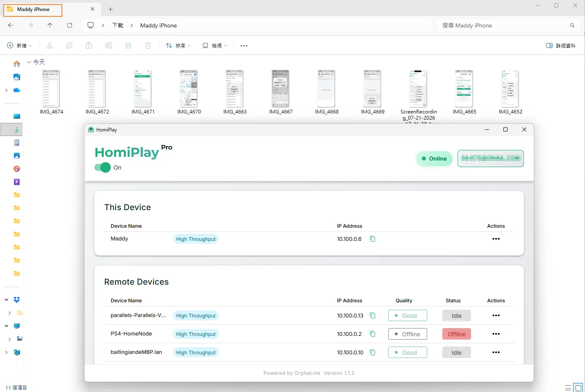585x392 pixels.
Task: Collapse the Dropbox tree node
Action: (x=6, y=300)
